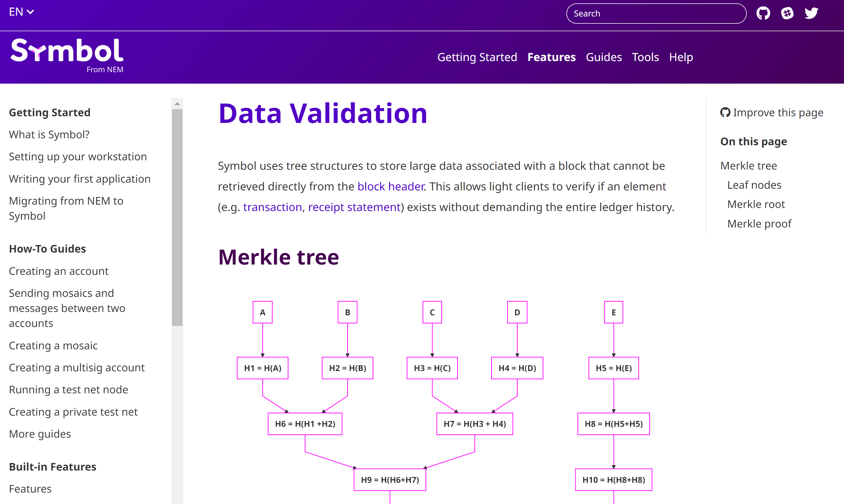Image resolution: width=844 pixels, height=504 pixels.
Task: Jump to Merkle root section
Action: 756,204
